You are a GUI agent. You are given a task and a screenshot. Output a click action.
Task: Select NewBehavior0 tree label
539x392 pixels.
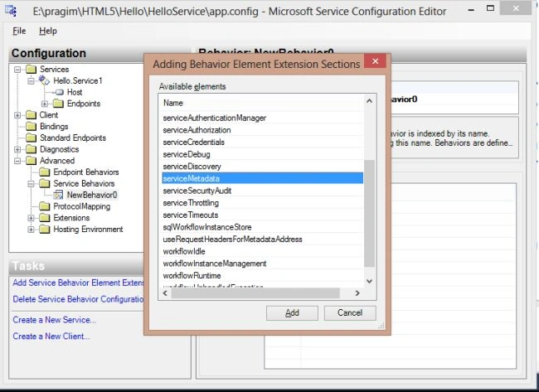[92, 195]
